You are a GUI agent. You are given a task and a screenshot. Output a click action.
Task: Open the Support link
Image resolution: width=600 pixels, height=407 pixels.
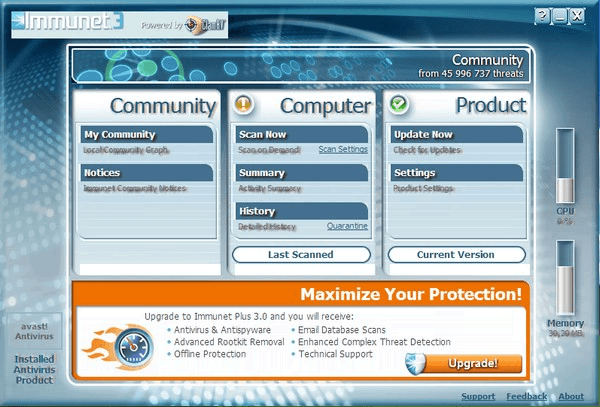[478, 396]
